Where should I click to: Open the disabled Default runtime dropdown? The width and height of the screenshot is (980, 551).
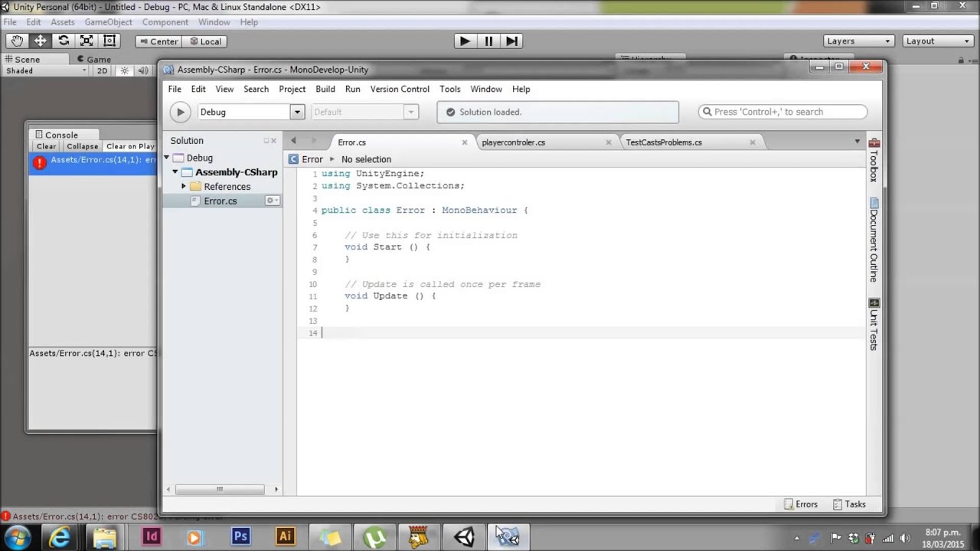pyautogui.click(x=364, y=112)
